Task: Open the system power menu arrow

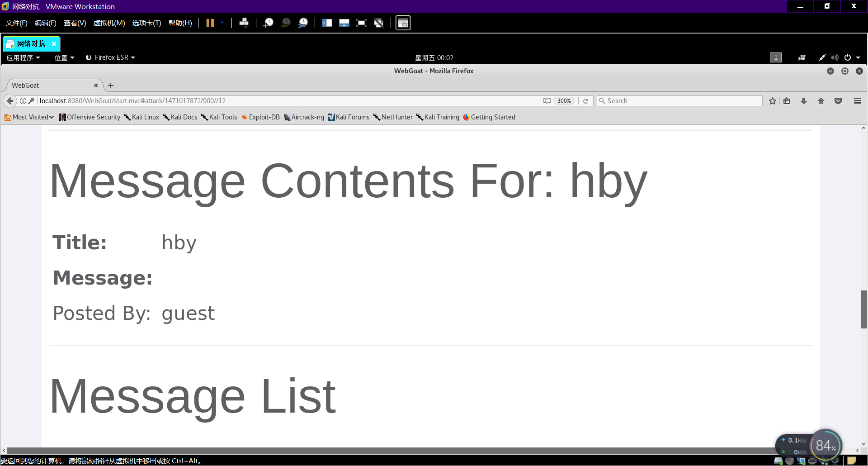Action: click(858, 57)
